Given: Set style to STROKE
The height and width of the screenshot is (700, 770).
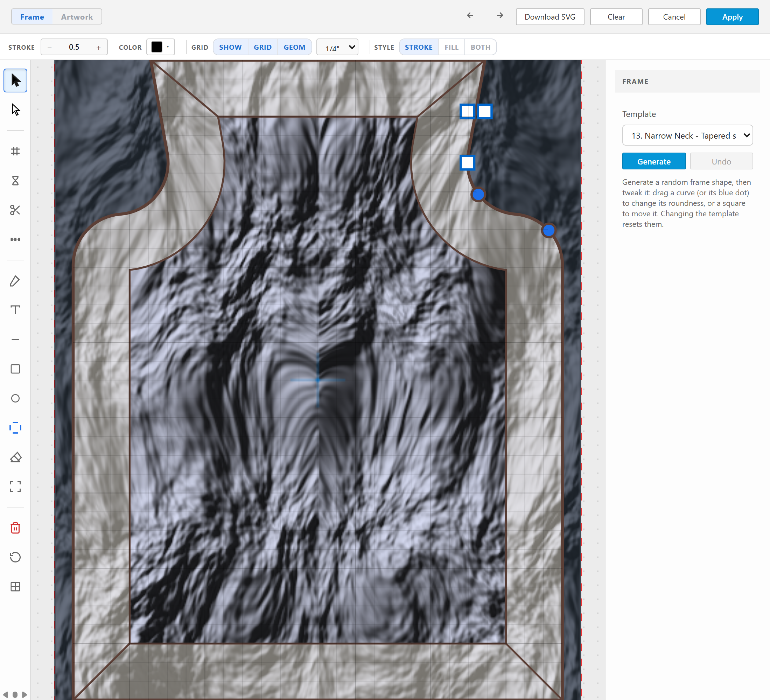Looking at the screenshot, I should pyautogui.click(x=419, y=47).
